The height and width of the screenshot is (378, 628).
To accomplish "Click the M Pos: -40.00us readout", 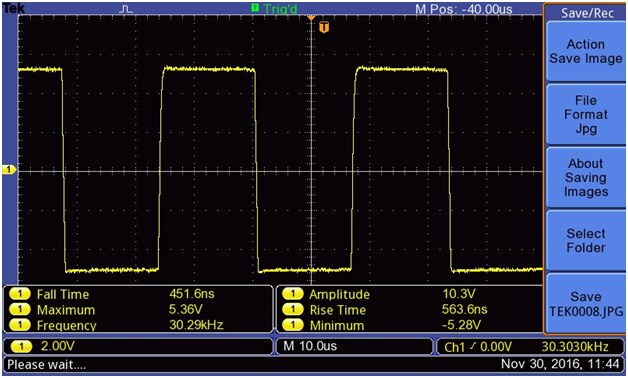I will [463, 9].
